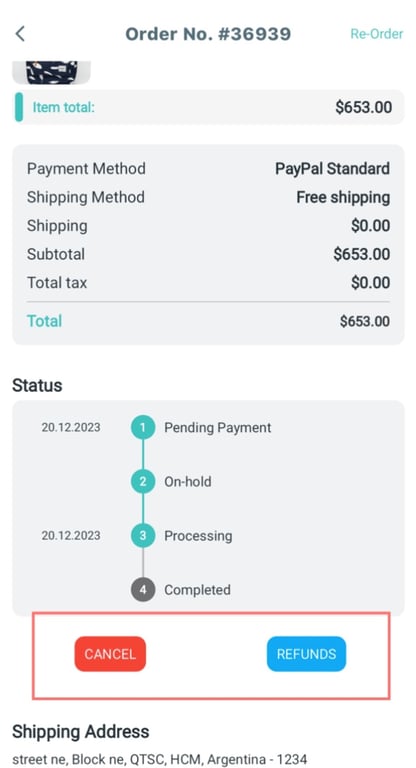
Task: Tap the teal Total label
Action: 44,321
